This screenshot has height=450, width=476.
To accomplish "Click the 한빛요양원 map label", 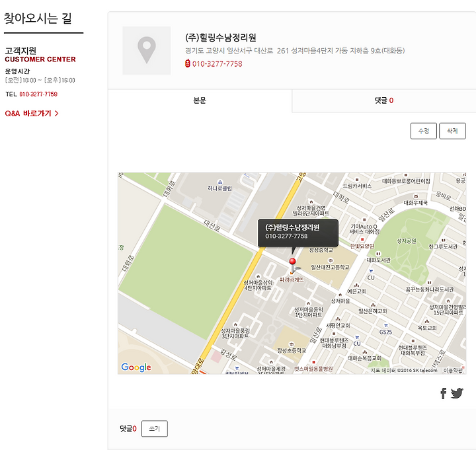I will click(x=362, y=246).
